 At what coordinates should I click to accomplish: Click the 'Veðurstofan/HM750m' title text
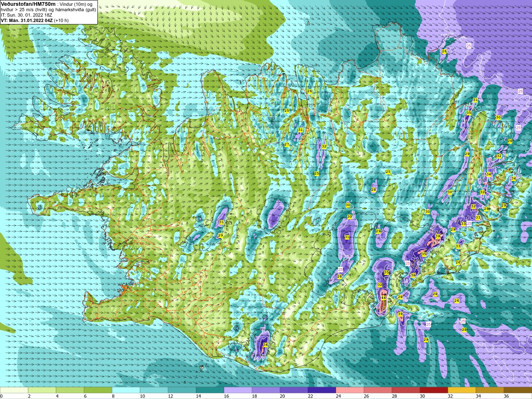(28, 4)
